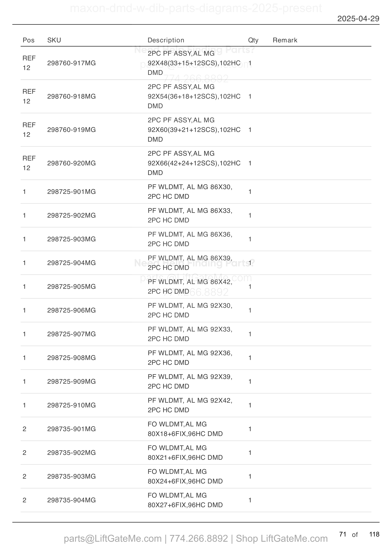Click the SKU column header
Viewport: 392px width, 555px height.
[x=54, y=40]
